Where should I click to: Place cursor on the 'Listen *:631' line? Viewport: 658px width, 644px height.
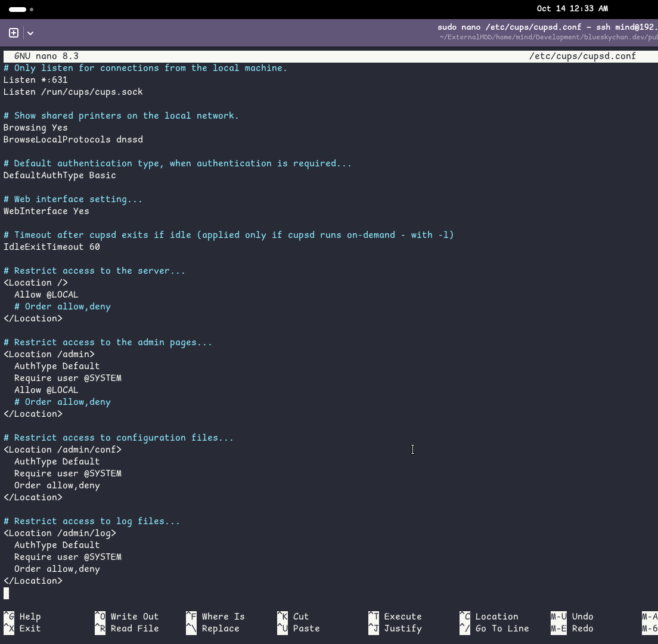[36, 80]
